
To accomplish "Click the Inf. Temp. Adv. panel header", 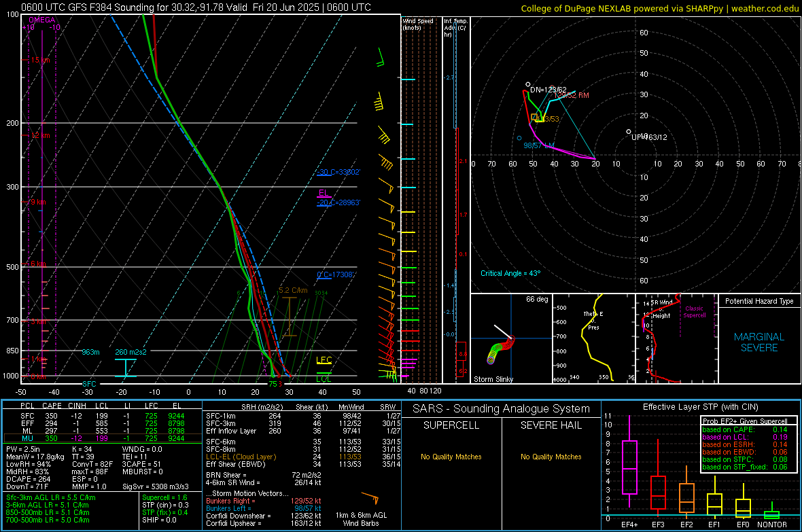I will [456, 28].
